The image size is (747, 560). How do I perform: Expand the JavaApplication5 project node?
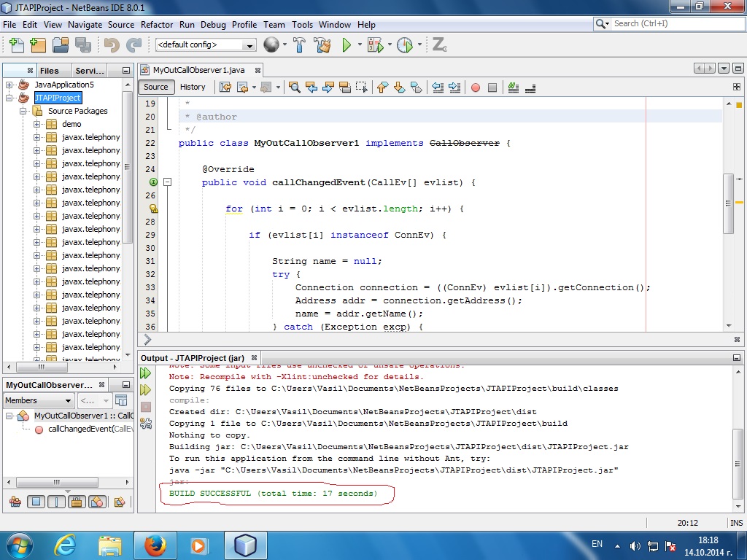tap(10, 85)
